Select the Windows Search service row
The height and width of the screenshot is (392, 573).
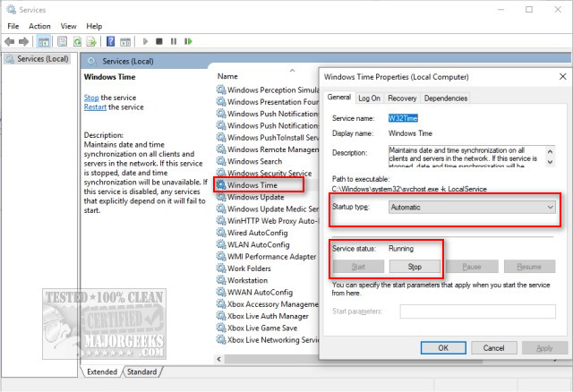tap(254, 161)
